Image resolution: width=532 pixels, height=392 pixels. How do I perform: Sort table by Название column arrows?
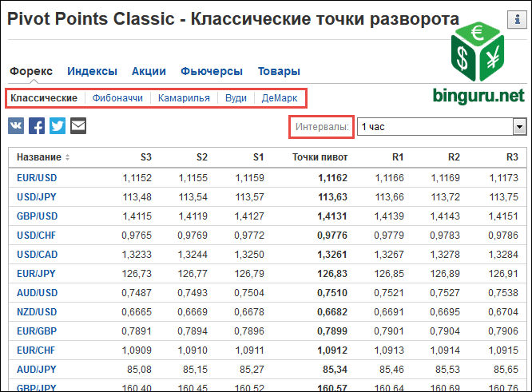[x=68, y=157]
